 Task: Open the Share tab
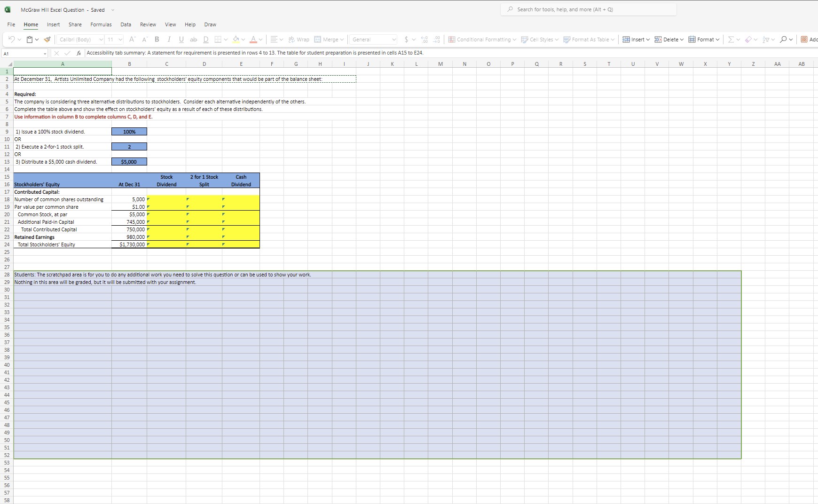coord(75,24)
